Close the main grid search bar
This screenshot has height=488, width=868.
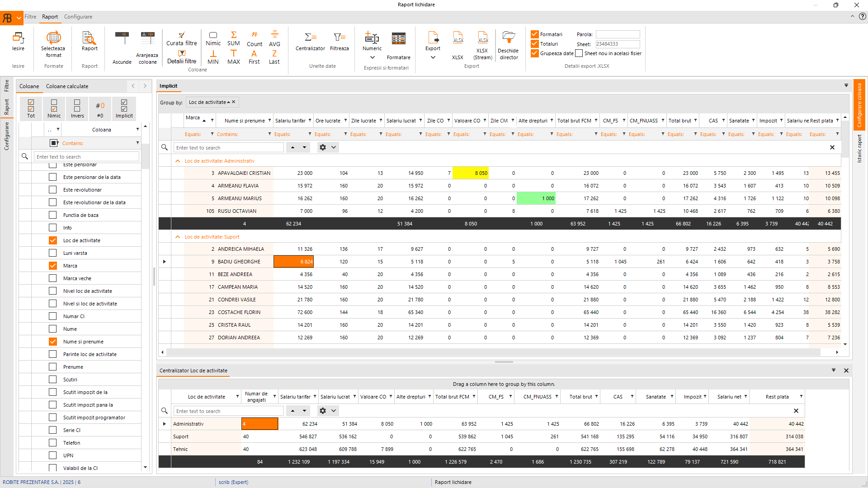[832, 147]
